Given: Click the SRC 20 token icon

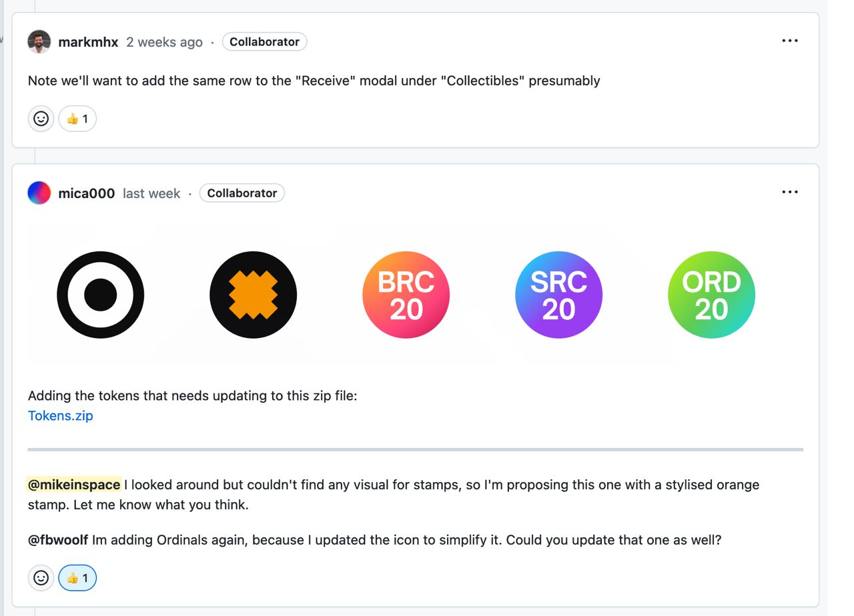Looking at the screenshot, I should 558,295.
